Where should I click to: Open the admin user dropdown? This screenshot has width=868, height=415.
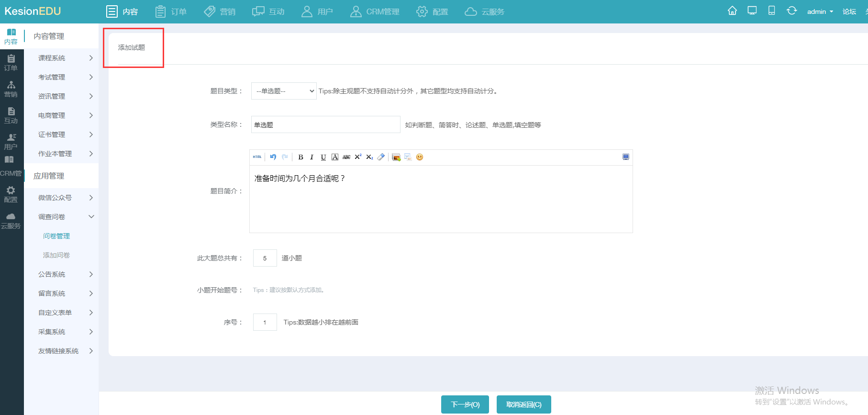[x=820, y=11]
